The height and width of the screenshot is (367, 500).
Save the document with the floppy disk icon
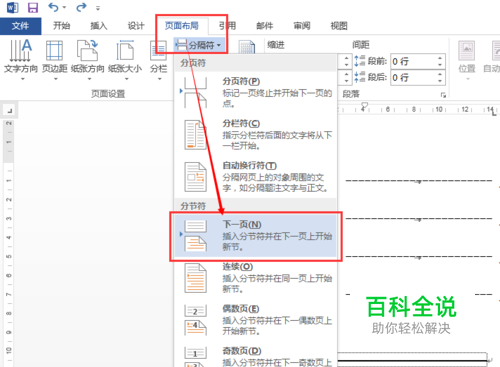(33, 7)
